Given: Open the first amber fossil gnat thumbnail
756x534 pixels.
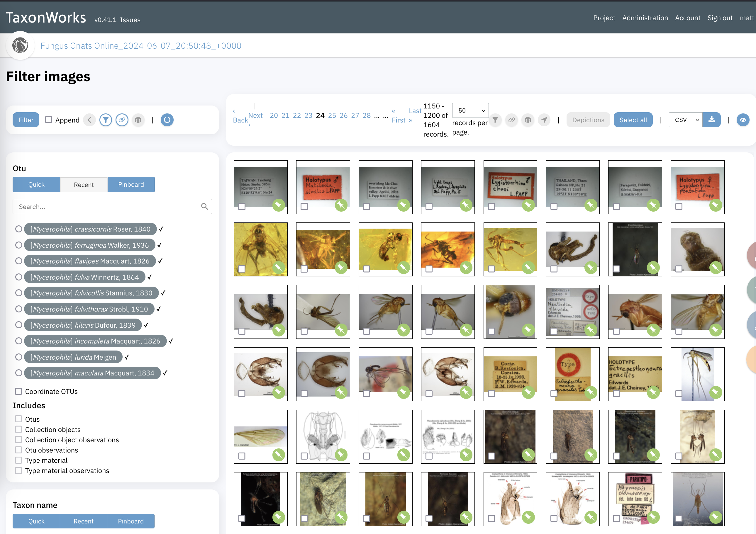Looking at the screenshot, I should [260, 249].
